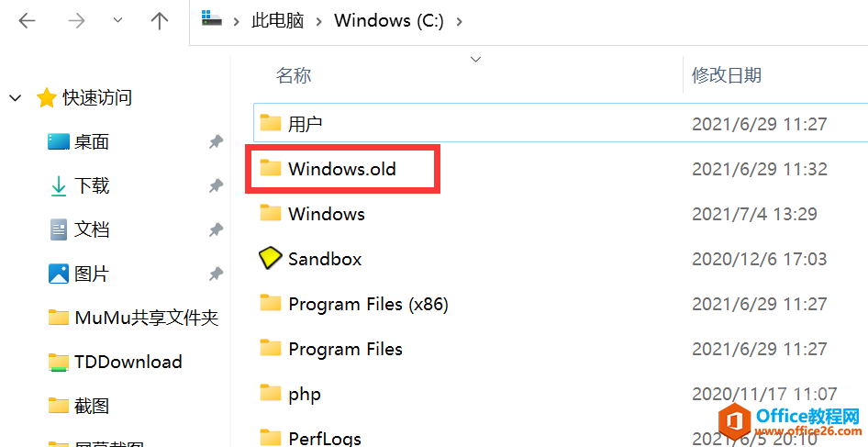
Task: Click the forward navigation arrow
Action: (x=76, y=21)
